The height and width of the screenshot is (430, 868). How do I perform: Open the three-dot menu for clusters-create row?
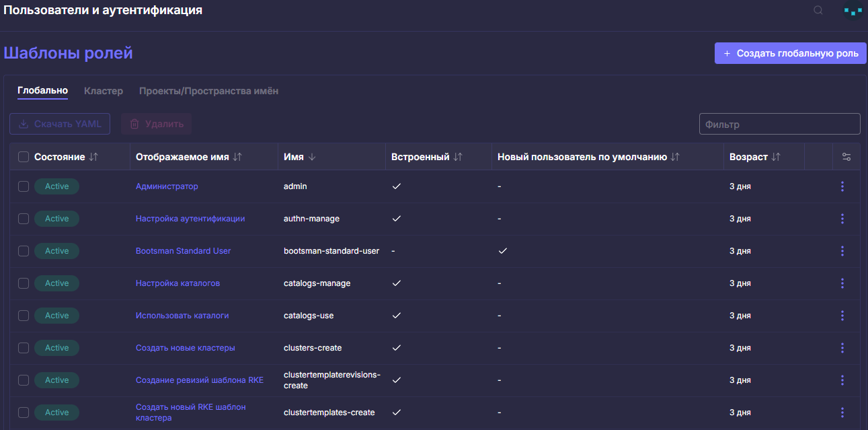pos(842,348)
